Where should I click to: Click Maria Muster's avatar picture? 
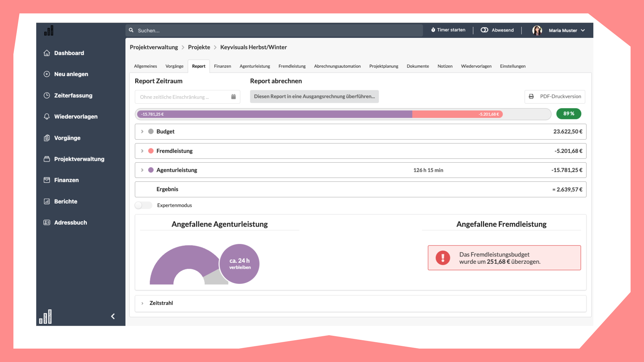[x=537, y=30]
